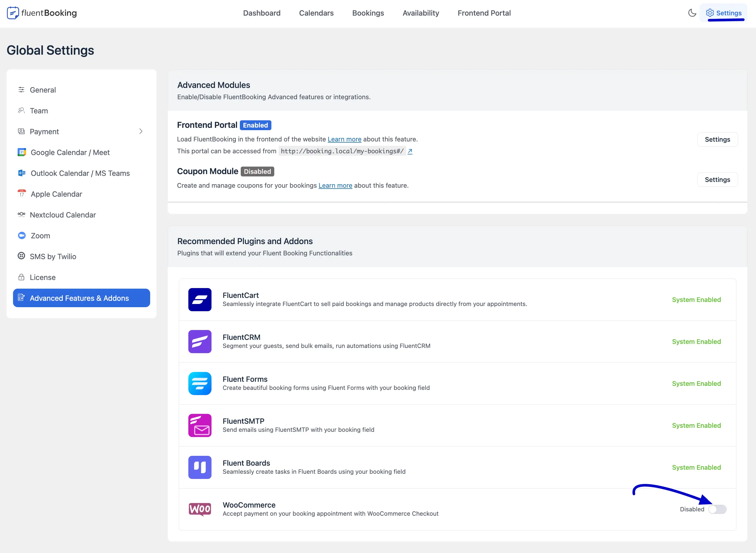Enable the WooCommerce toggle switch

click(717, 509)
